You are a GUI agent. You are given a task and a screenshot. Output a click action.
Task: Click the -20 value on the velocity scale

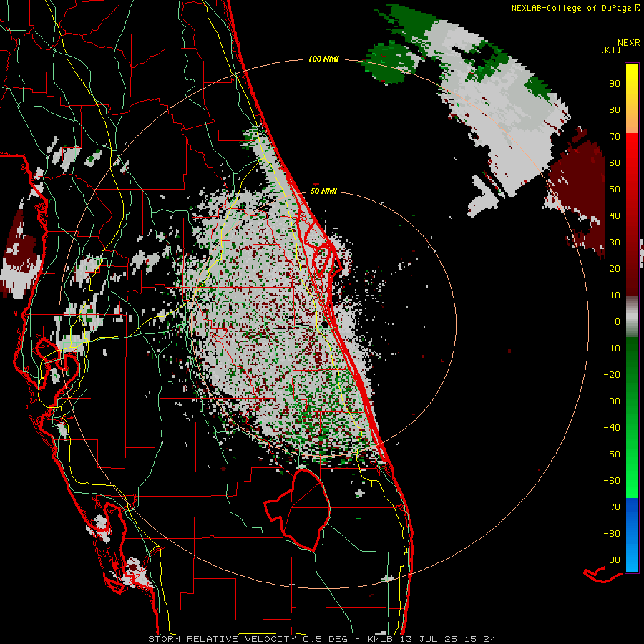pyautogui.click(x=612, y=375)
